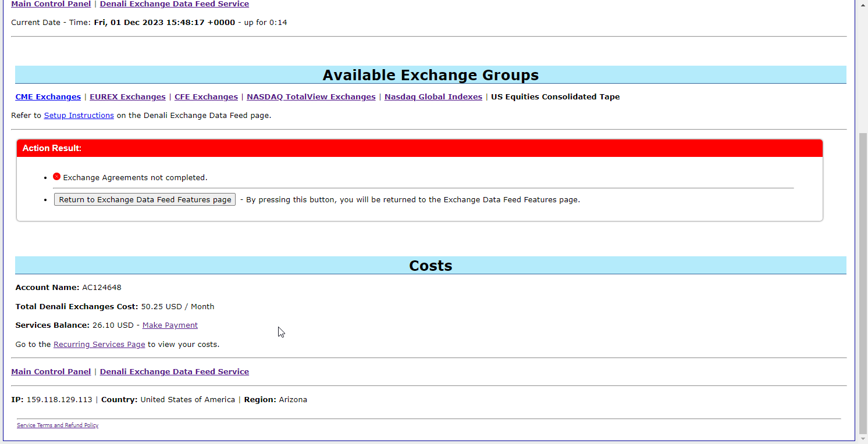Switch to CME Exchanges group

point(48,97)
